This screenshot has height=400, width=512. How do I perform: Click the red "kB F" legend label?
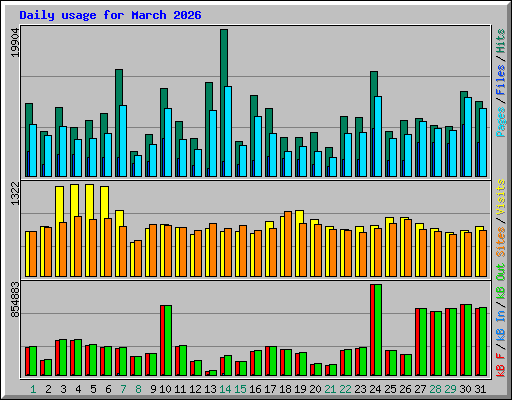[x=501, y=365]
